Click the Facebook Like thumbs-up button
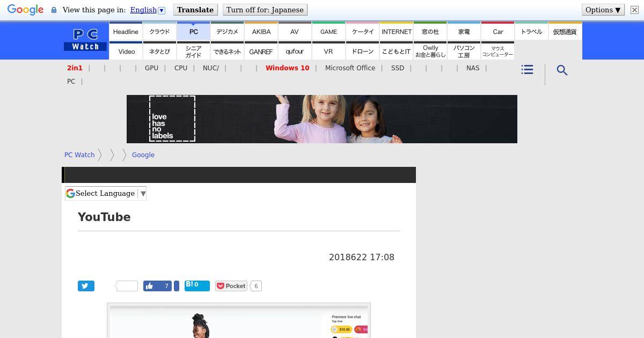The height and width of the screenshot is (338, 644). click(157, 286)
